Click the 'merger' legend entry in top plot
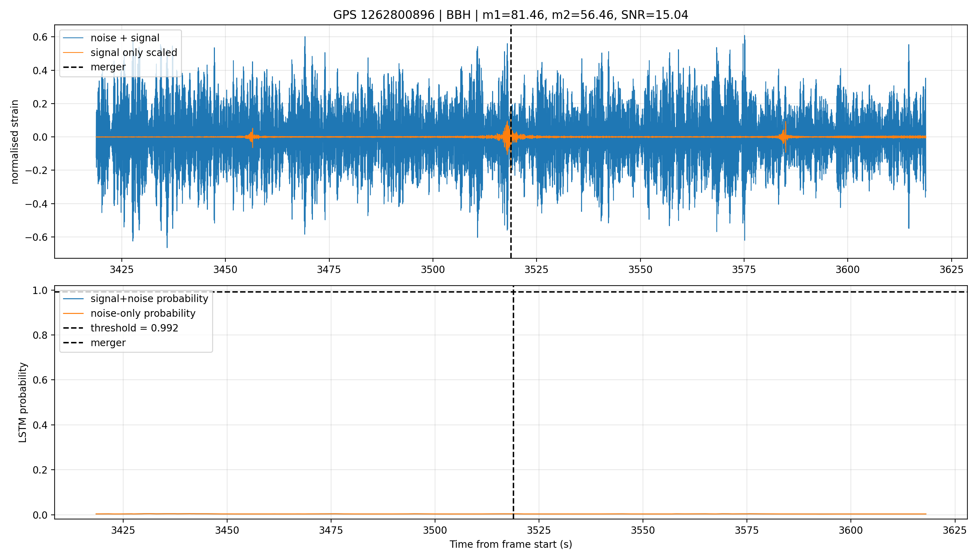This screenshot has height=560, width=980. (x=94, y=67)
